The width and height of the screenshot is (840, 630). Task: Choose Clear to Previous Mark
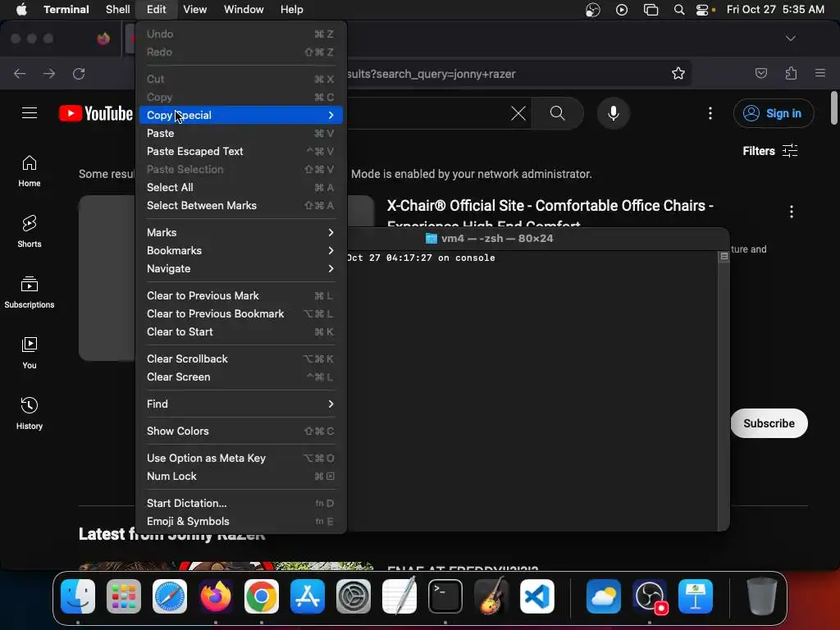click(240, 295)
